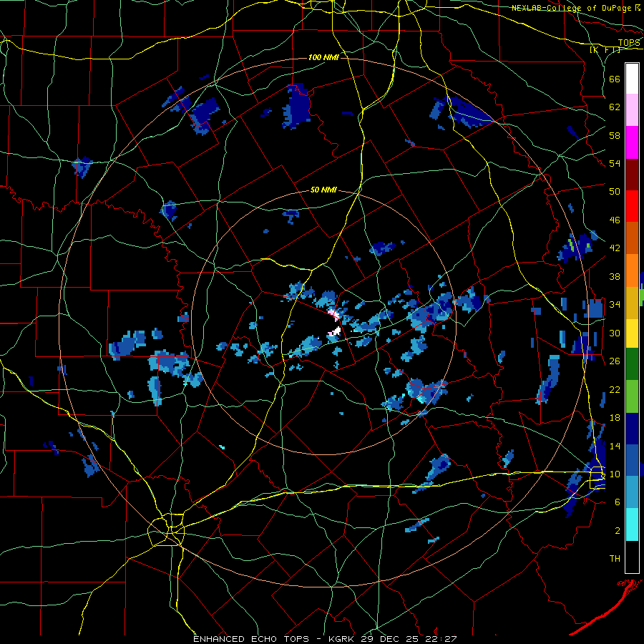
Task: Click the '42' value on the legend
Action: [x=615, y=248]
